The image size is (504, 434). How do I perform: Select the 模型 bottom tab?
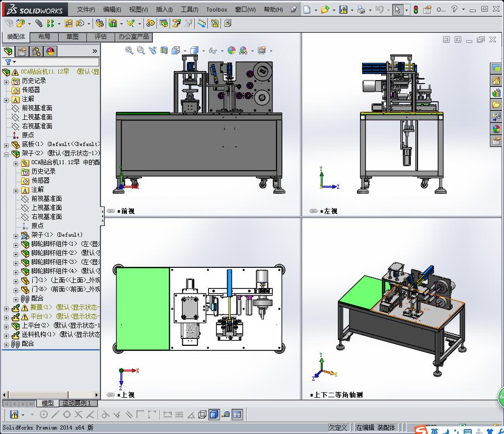click(x=47, y=403)
